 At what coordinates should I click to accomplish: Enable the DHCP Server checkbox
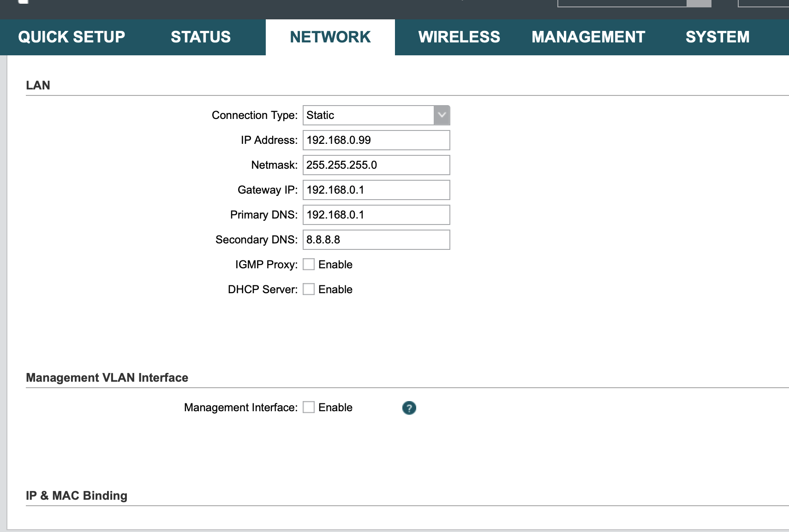tap(309, 289)
